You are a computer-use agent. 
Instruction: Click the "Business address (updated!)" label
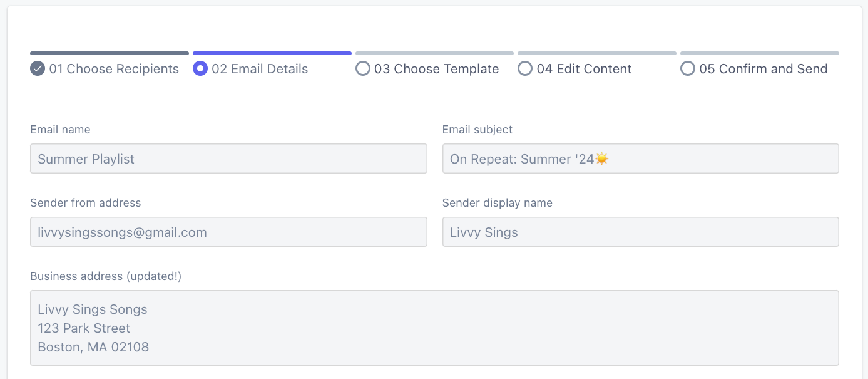106,276
